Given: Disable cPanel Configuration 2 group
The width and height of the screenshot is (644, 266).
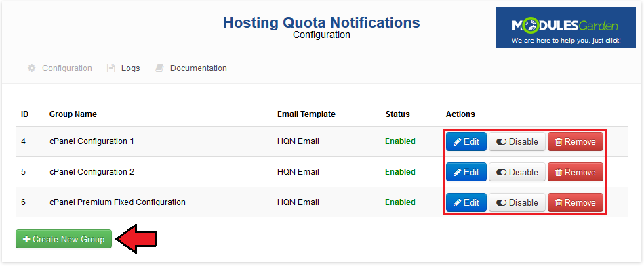Looking at the screenshot, I should tap(517, 172).
